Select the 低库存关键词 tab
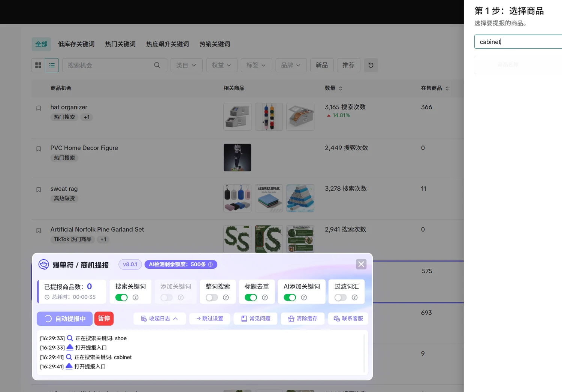Viewport: 562px width, 392px height. (x=76, y=44)
